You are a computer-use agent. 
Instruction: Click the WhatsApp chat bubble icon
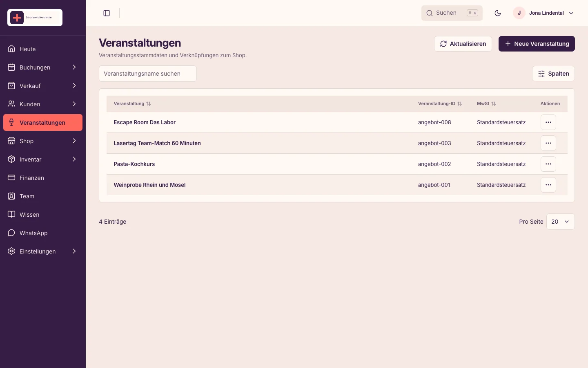pos(11,233)
